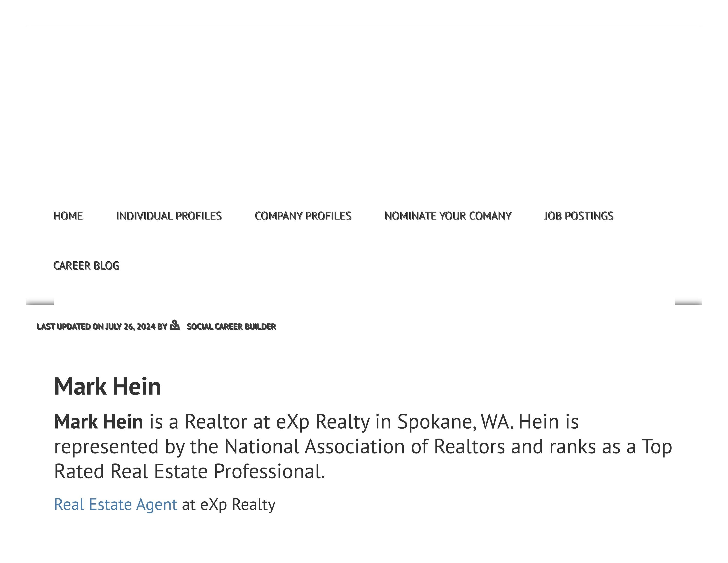View JOB POSTINGS from the navigation bar

point(579,216)
